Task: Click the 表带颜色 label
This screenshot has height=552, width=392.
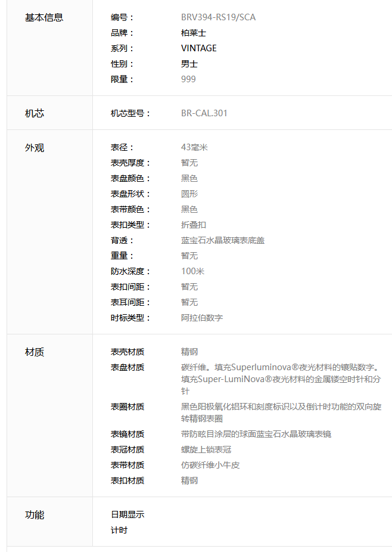Action: (x=130, y=209)
